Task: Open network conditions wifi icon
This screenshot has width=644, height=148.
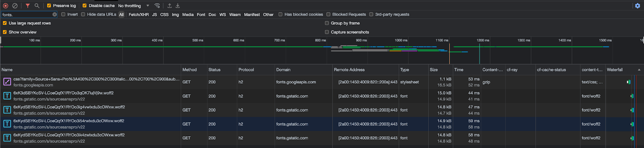Action: [x=157, y=6]
